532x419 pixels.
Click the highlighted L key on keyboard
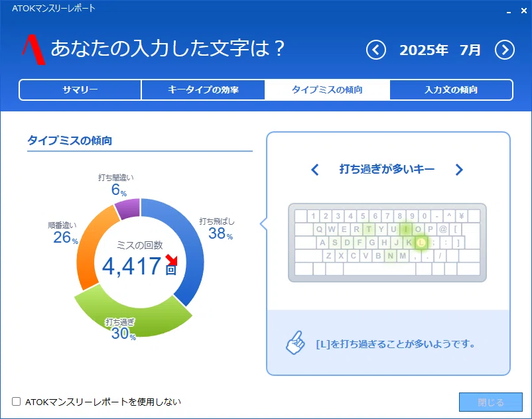421,243
